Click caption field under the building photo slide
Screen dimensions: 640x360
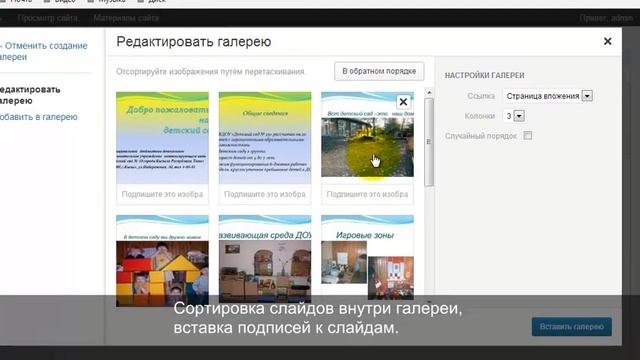coord(367,194)
